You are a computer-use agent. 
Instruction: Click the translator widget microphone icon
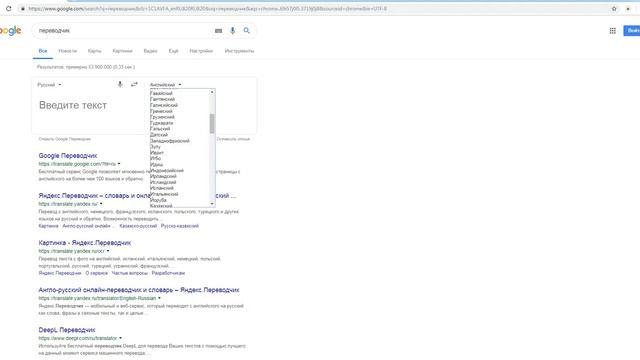coord(120,84)
